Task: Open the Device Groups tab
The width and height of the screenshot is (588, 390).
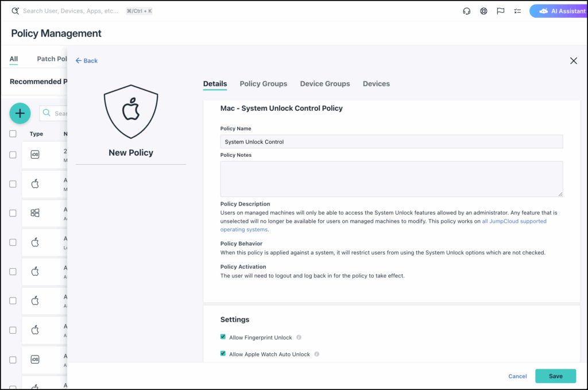Action: pos(324,84)
